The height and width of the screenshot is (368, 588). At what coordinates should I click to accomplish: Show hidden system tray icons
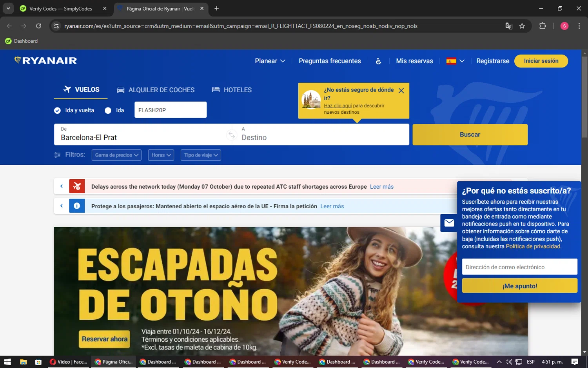pyautogui.click(x=499, y=362)
